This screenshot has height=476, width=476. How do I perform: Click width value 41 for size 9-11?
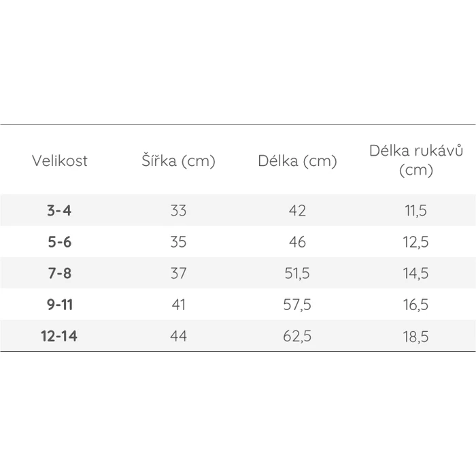click(178, 305)
